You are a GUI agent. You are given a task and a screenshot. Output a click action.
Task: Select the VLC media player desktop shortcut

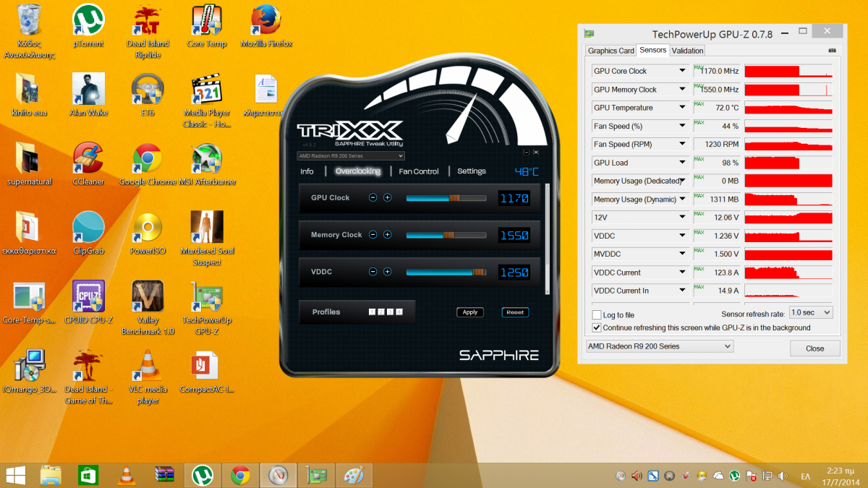[148, 377]
